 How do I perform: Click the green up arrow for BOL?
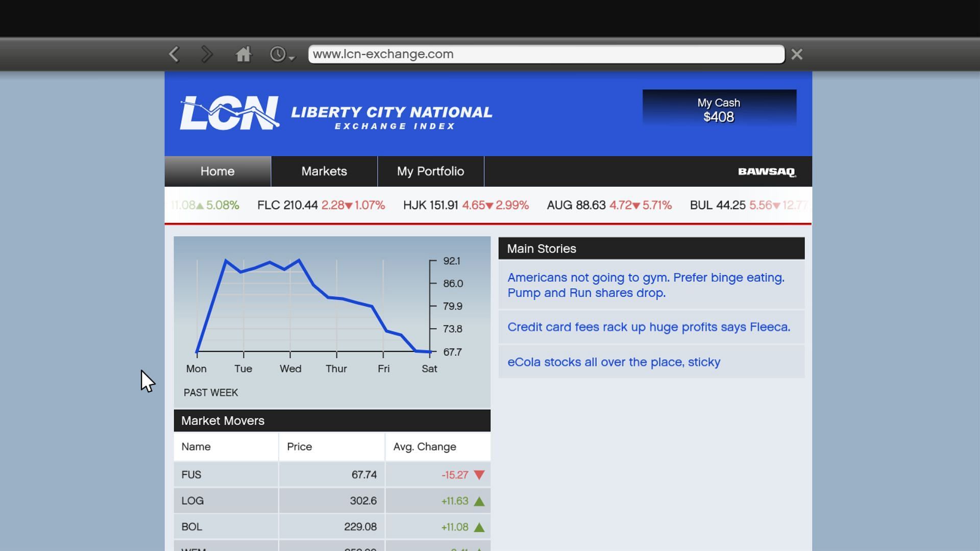[479, 528]
